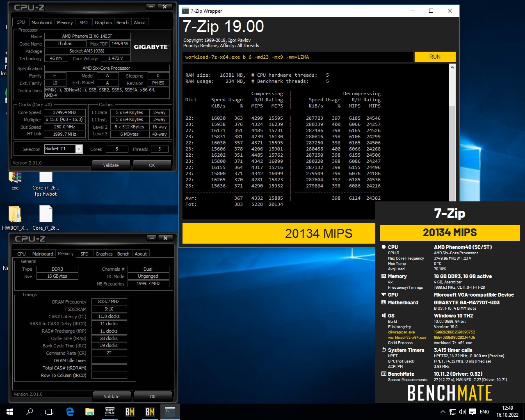
Task: Select lower Core_i7_26... desktop file
Action: 46,218
